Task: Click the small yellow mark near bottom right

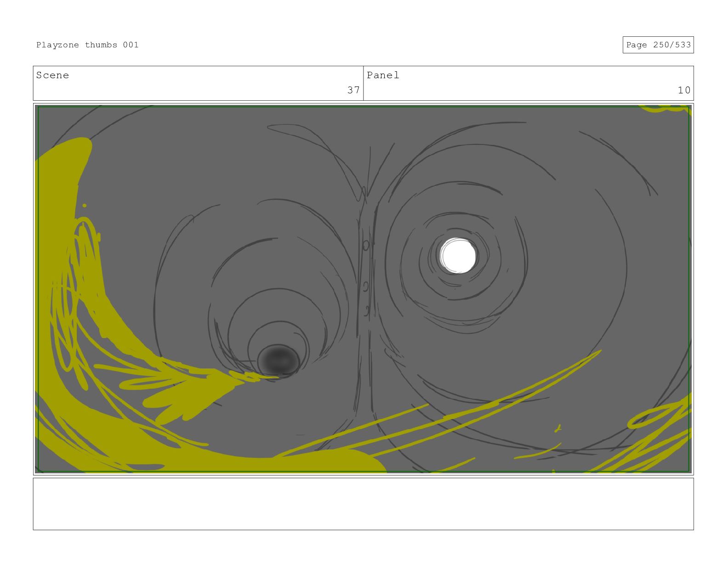Action: click(x=558, y=429)
